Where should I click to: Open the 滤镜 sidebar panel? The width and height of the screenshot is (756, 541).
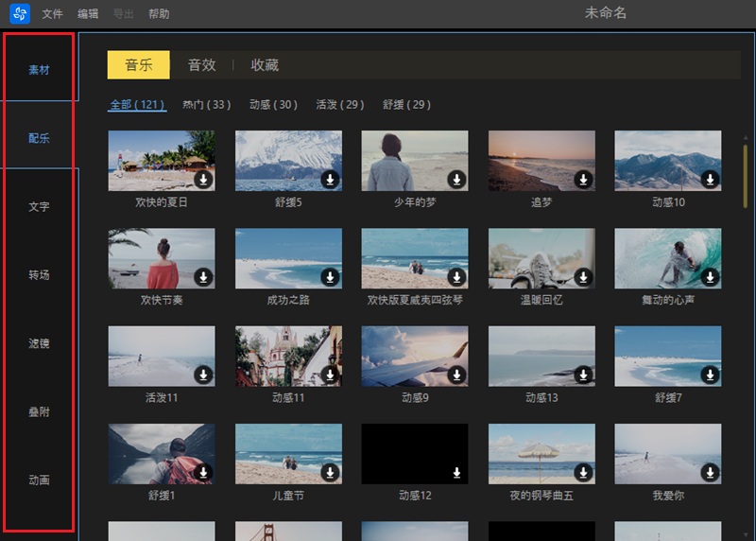click(x=39, y=343)
